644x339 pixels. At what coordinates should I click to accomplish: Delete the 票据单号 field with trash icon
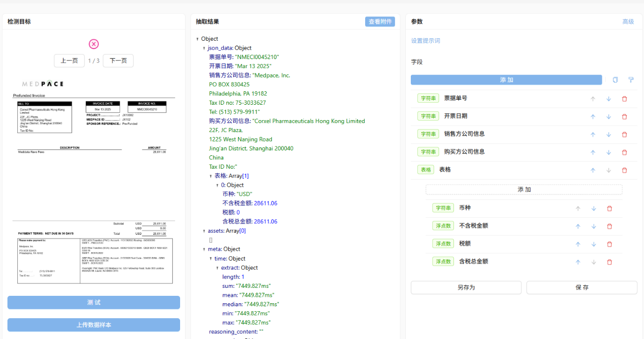[x=624, y=98]
